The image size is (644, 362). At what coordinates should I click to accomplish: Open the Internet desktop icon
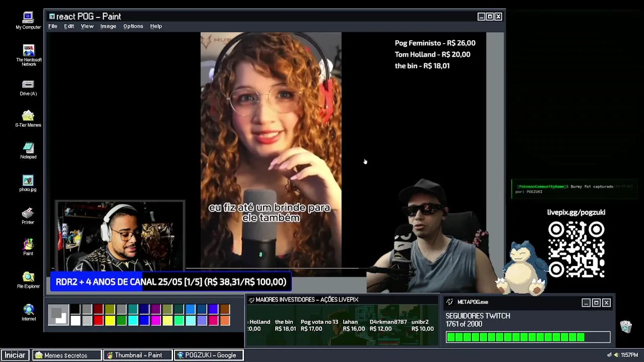point(29,312)
